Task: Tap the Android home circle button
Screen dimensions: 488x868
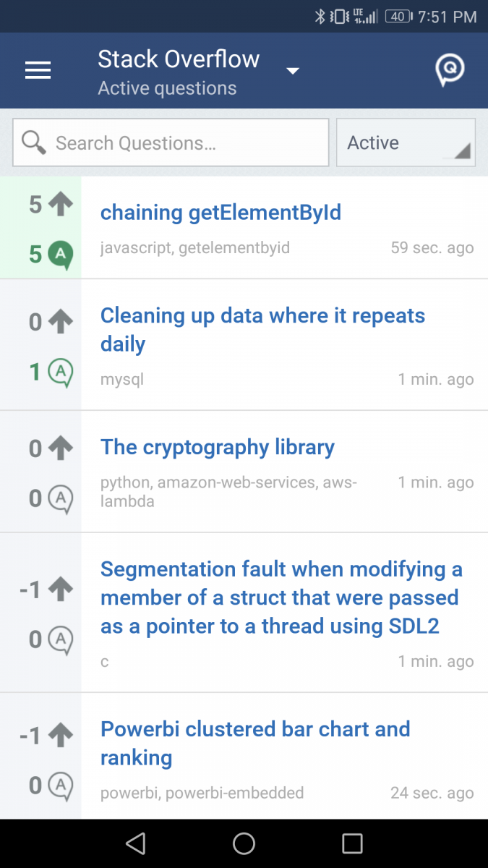Action: [244, 843]
